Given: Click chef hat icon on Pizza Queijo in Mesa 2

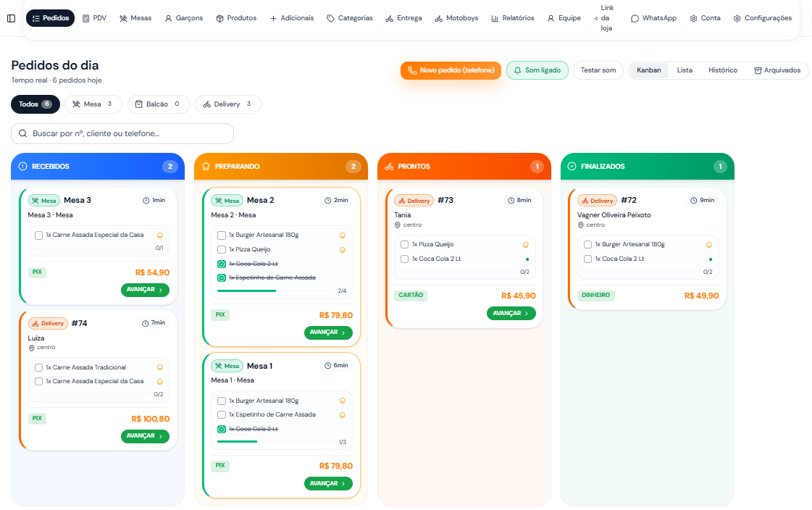Looking at the screenshot, I should click(x=343, y=249).
